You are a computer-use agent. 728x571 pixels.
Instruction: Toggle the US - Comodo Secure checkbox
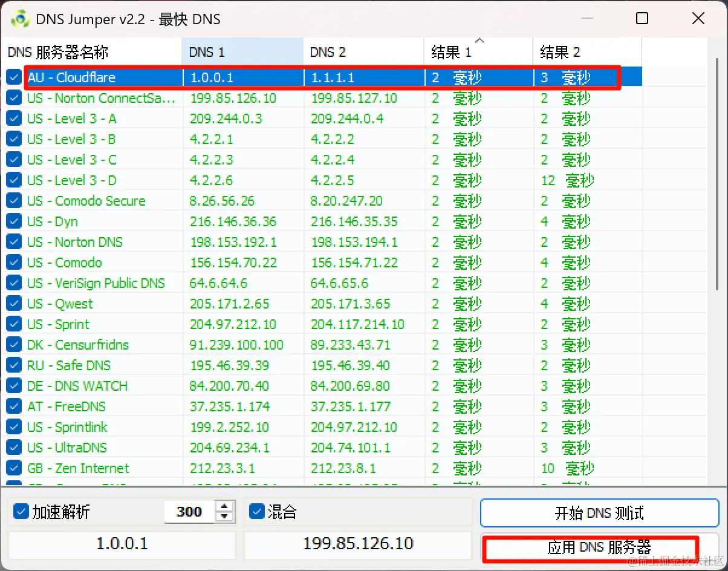click(x=14, y=201)
